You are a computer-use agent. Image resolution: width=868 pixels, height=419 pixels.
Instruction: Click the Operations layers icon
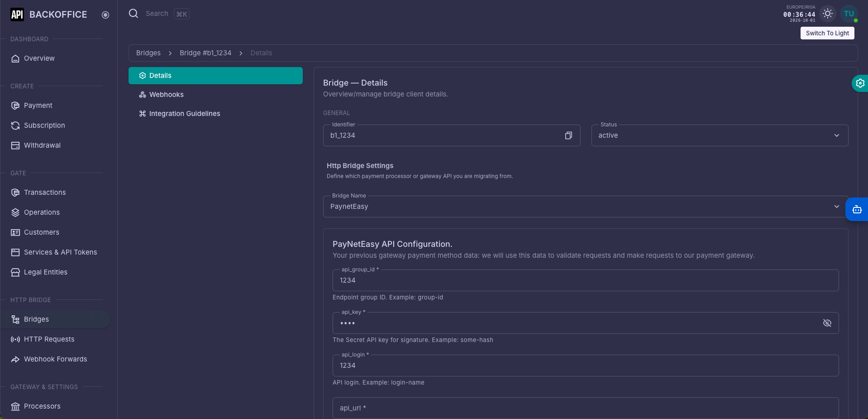pos(15,212)
